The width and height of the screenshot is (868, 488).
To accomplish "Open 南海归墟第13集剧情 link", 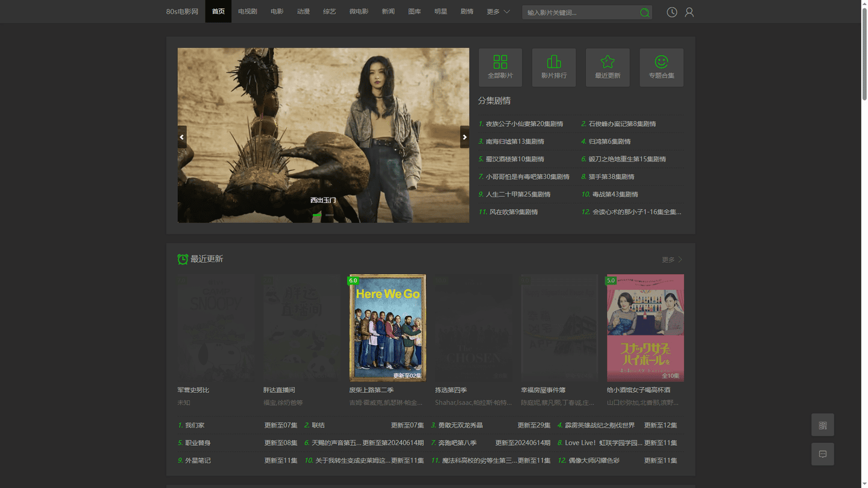I will coord(515,142).
